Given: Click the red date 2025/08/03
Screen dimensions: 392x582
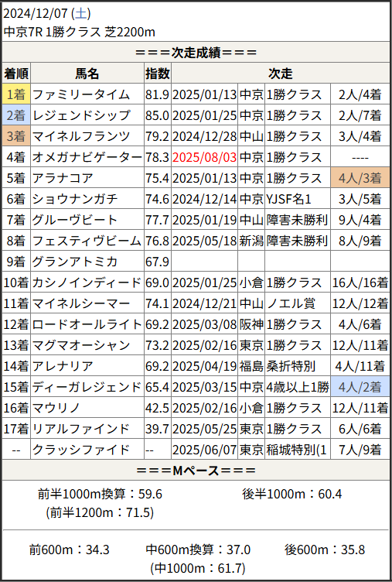Looking at the screenshot, I should click(204, 157).
